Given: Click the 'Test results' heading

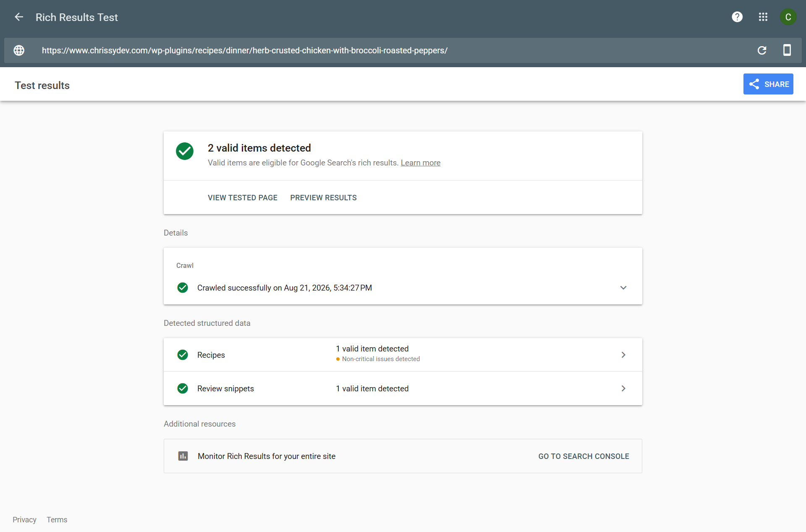Looking at the screenshot, I should 42,85.
